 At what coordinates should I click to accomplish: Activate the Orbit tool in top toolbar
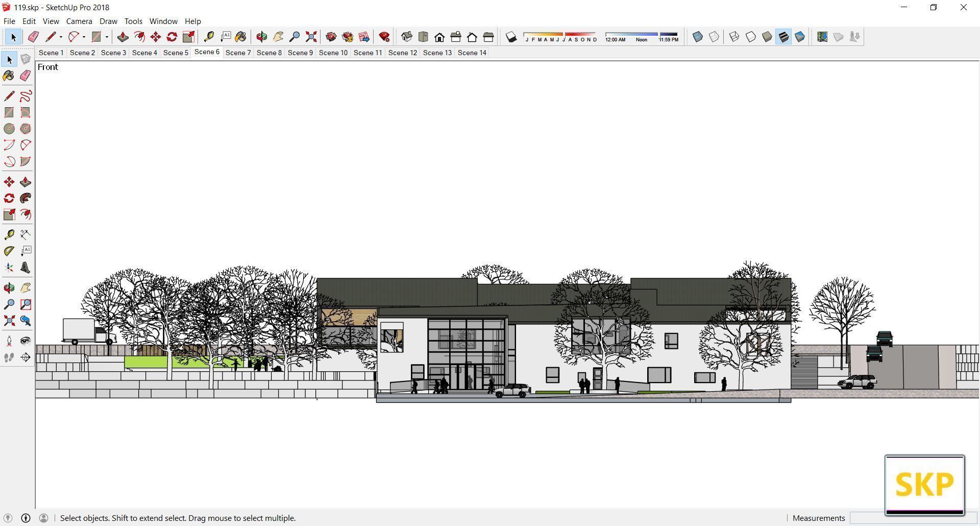click(261, 37)
